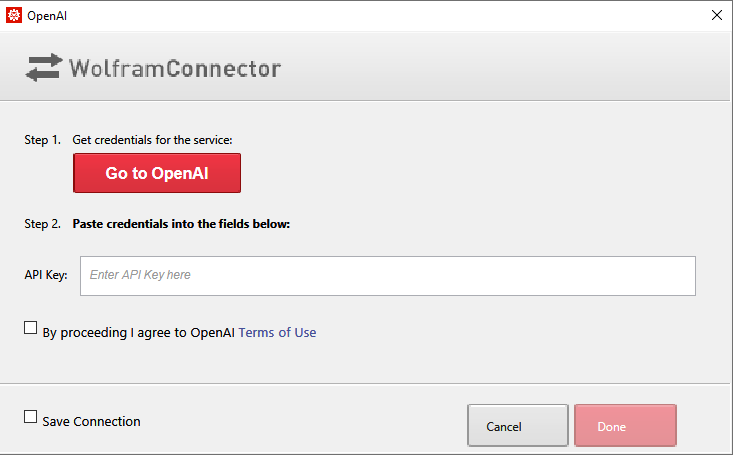Click the Save Connection label text

pos(91,421)
